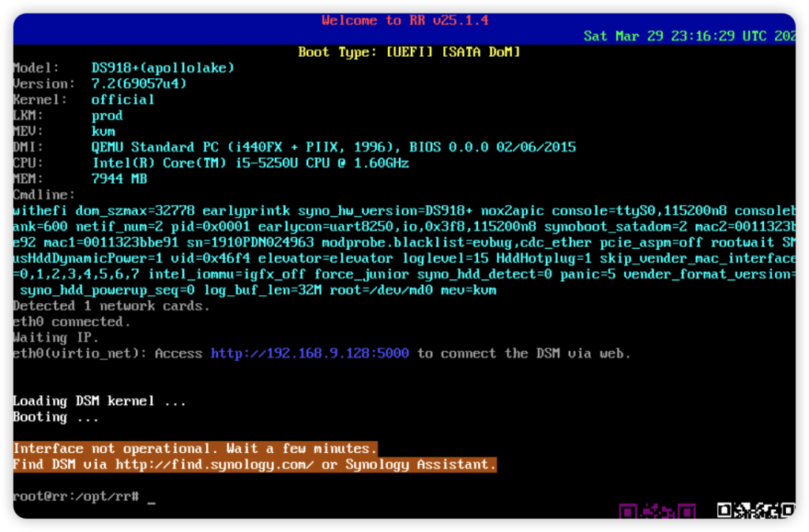Screen dimensions: 809x532
Task: Click the 'MEM:' label
Action: (28, 179)
